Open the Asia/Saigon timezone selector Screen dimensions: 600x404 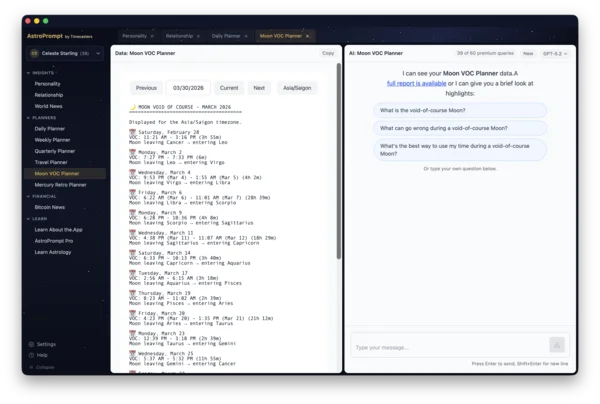tap(297, 88)
